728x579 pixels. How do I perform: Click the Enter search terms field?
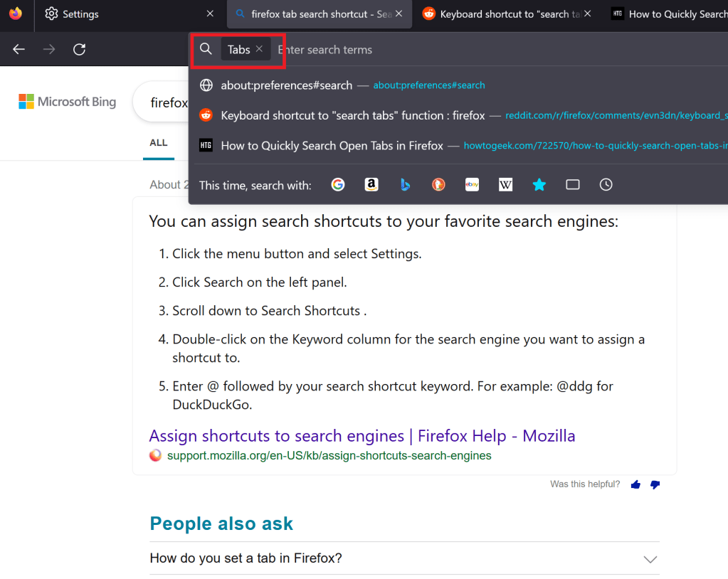click(427, 50)
